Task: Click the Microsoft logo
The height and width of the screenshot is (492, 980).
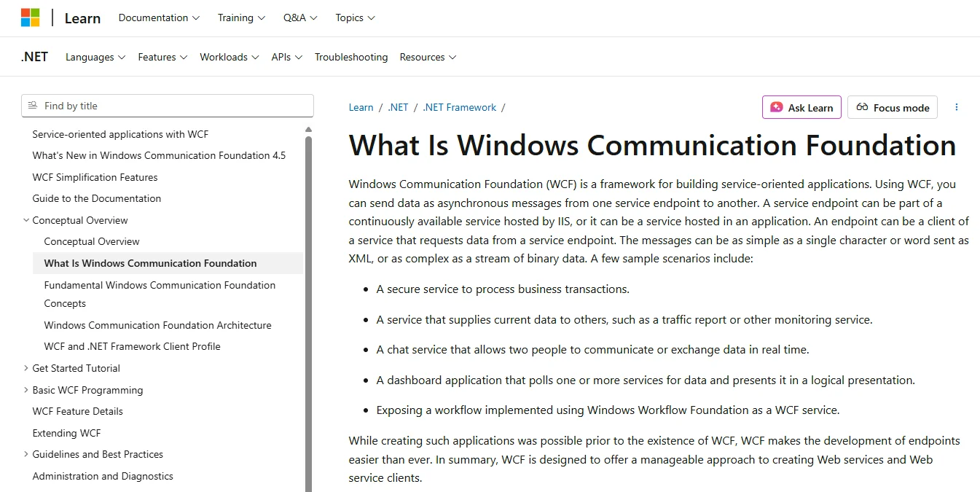Action: click(30, 16)
